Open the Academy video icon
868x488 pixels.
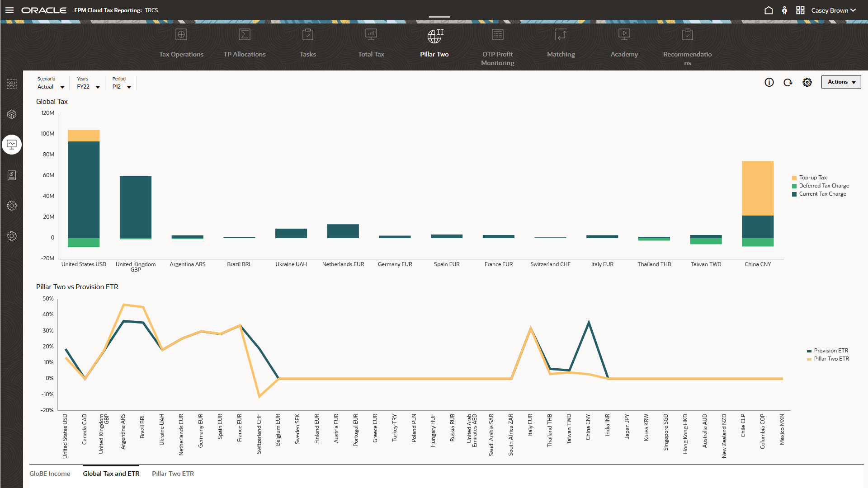point(624,35)
